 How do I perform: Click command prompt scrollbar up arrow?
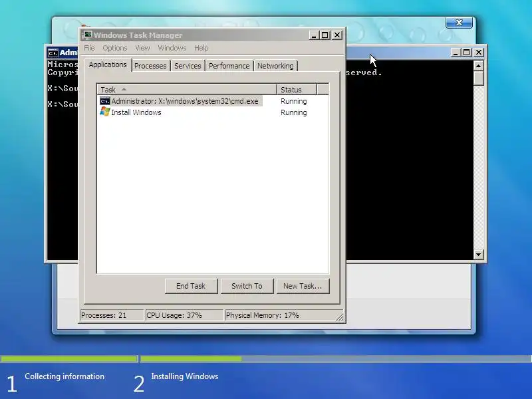point(478,65)
